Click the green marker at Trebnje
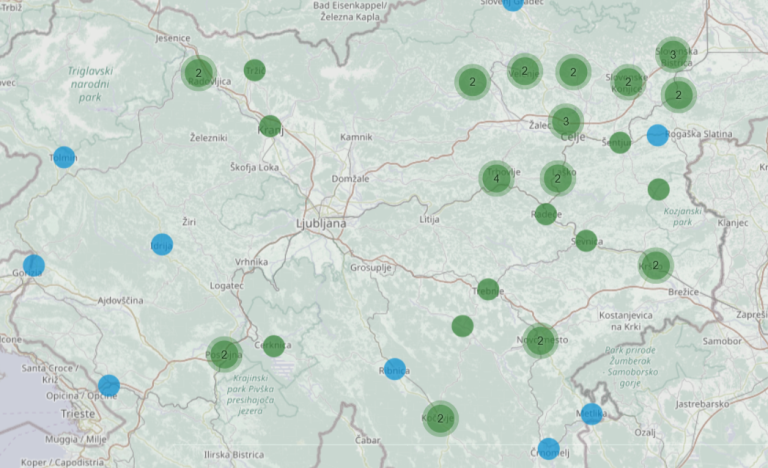 [488, 289]
